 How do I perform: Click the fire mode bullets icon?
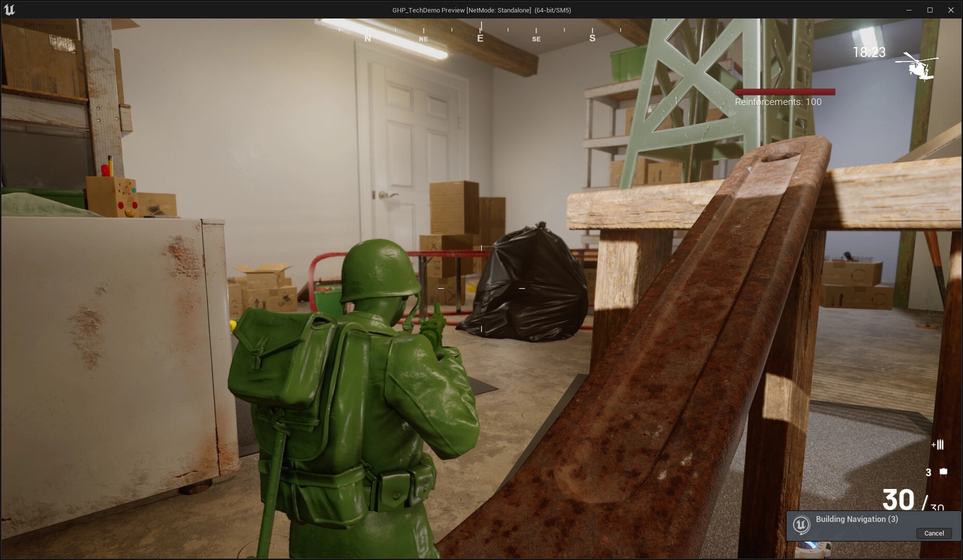tap(938, 444)
